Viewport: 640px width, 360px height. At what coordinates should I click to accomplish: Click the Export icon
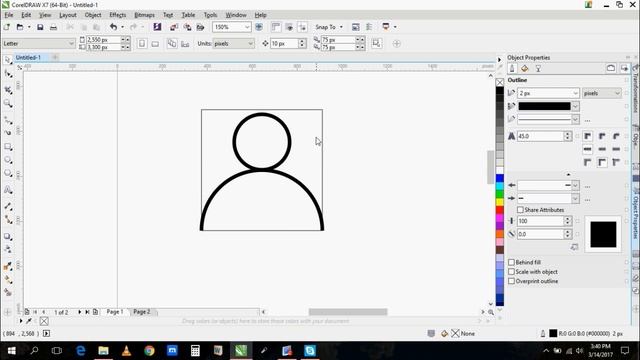(187, 27)
